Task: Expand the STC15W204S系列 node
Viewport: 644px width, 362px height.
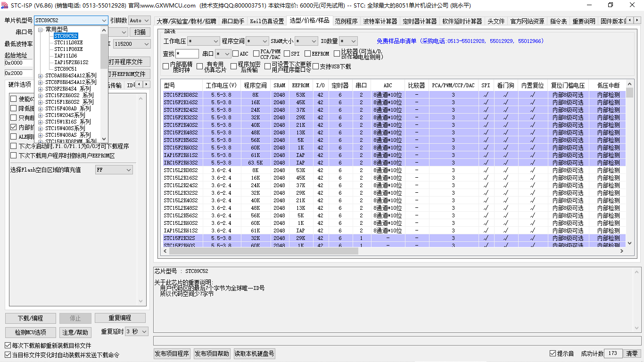Action: 40,115
